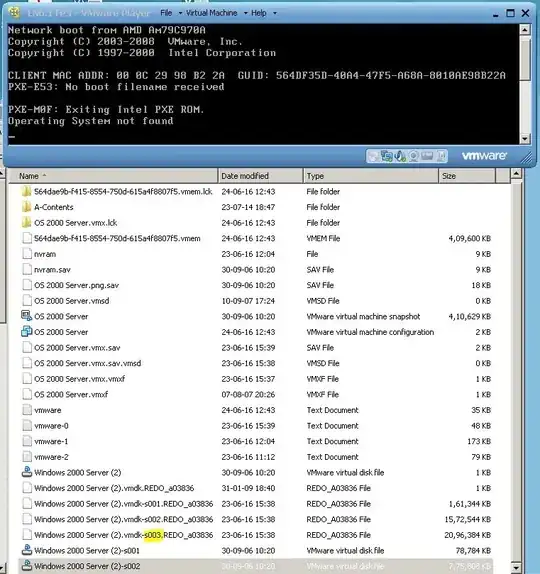Viewport: 540px width, 574px height.
Task: Select the file named nvram
Action: click(45, 254)
